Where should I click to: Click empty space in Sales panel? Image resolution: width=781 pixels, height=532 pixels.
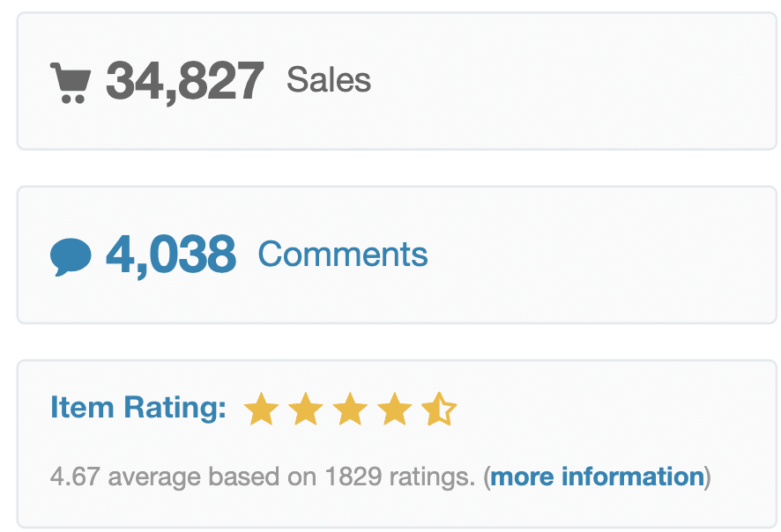[573, 81]
